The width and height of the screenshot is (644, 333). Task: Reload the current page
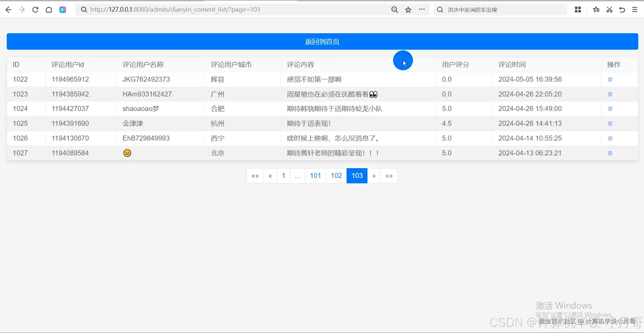35,10
